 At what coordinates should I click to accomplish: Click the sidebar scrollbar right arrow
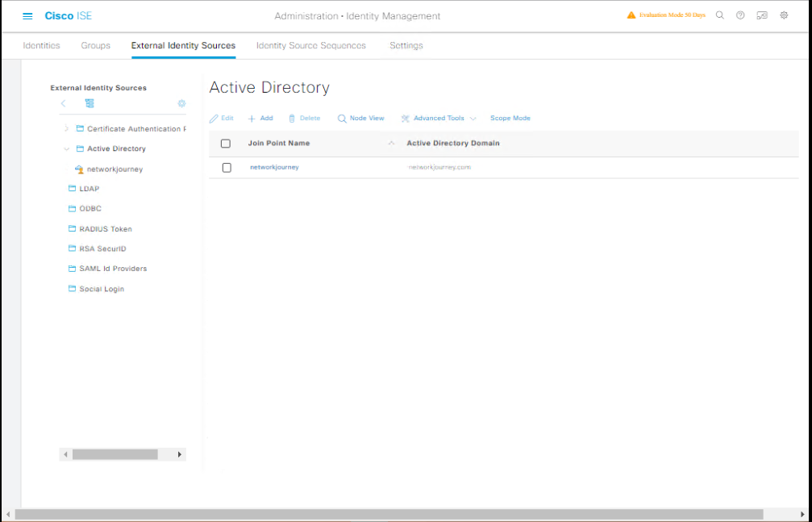[x=180, y=454]
